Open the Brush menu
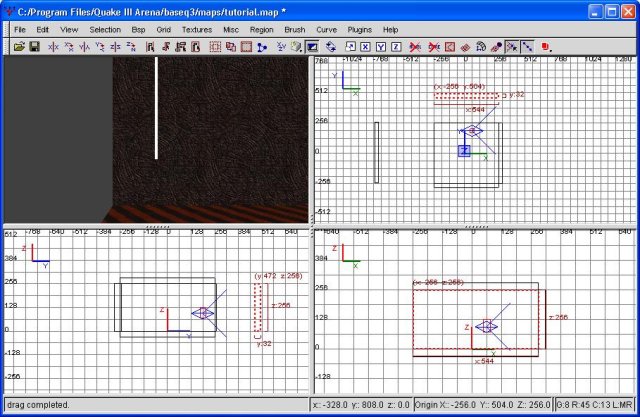Screen dimensions: 640x417 [x=295, y=30]
